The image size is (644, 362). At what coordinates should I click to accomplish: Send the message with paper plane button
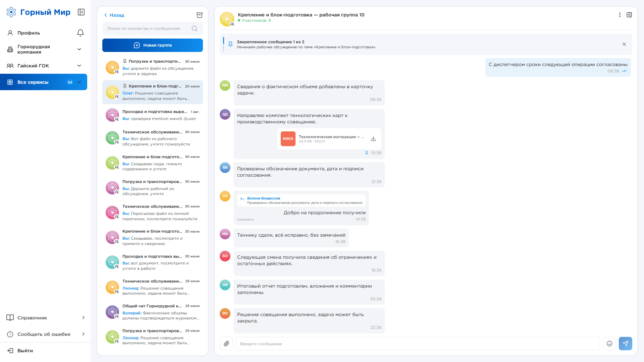pos(626,344)
